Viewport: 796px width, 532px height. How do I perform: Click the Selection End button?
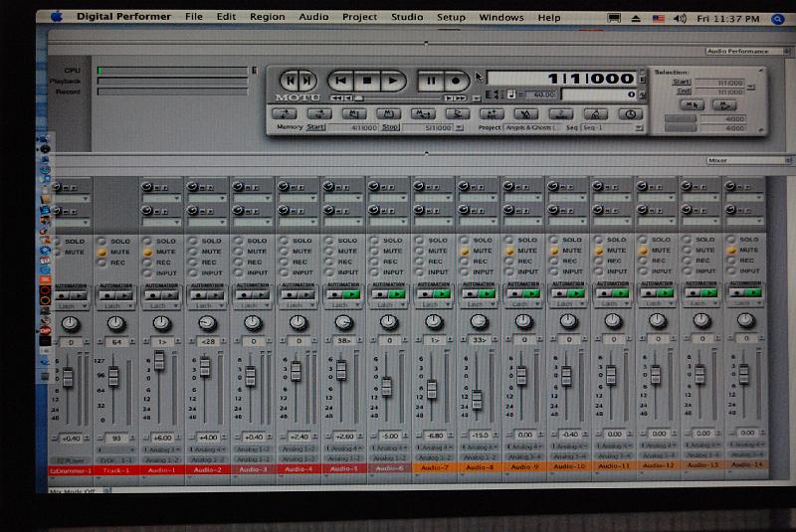coord(684,90)
